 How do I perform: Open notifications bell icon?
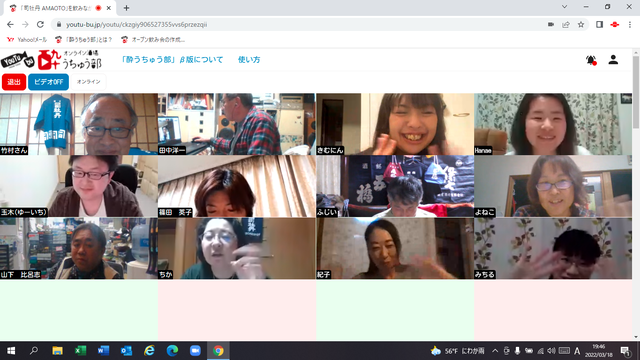pos(591,60)
